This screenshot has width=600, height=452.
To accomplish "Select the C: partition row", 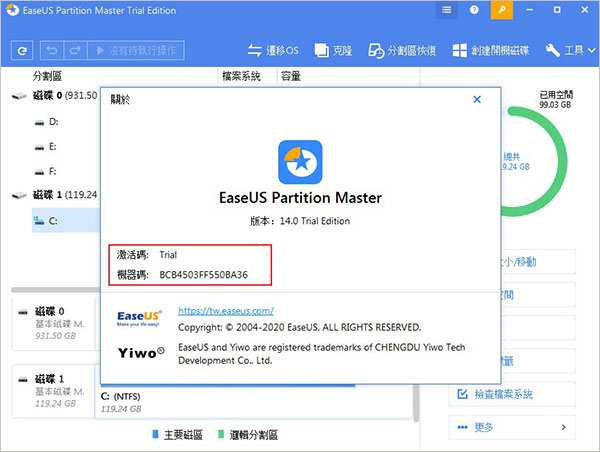I will click(66, 220).
